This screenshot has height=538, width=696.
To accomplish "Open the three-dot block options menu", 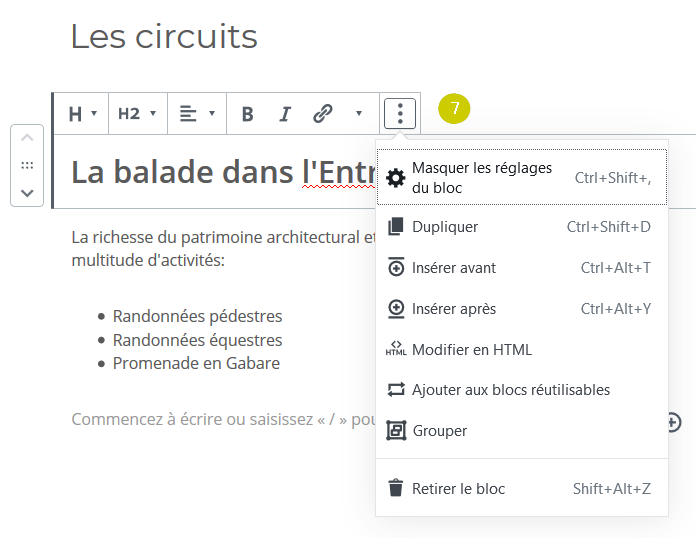I will click(400, 114).
